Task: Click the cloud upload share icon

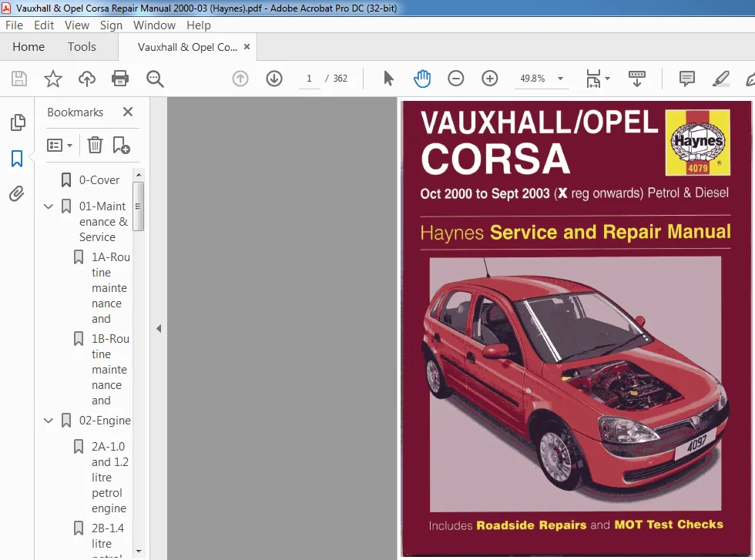Action: click(86, 79)
